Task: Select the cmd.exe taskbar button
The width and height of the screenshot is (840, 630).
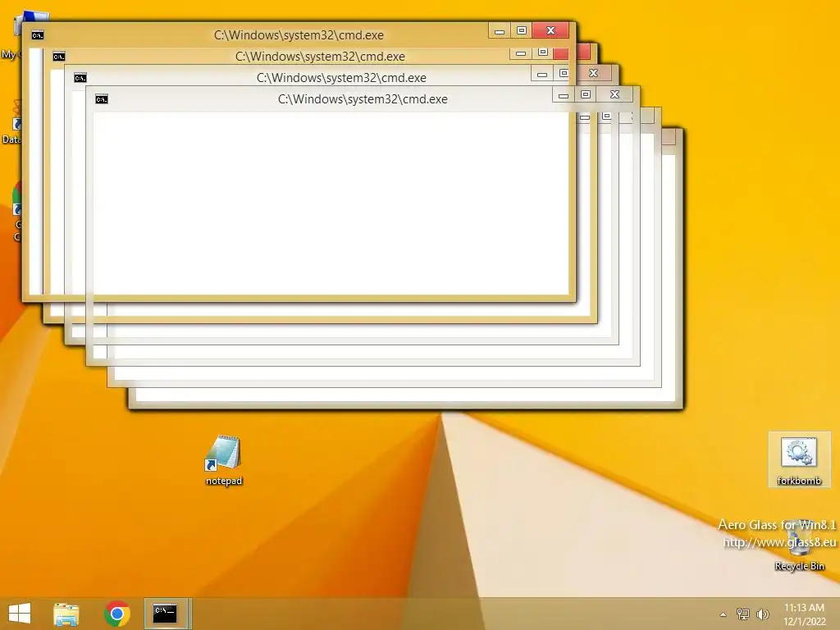Action: point(165,614)
